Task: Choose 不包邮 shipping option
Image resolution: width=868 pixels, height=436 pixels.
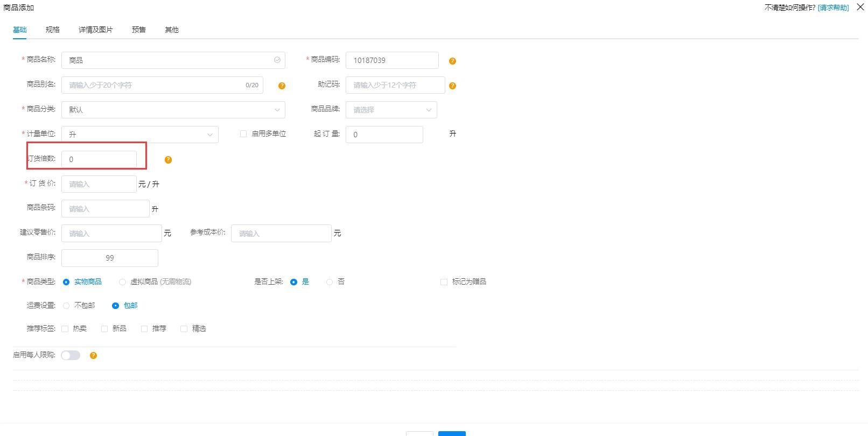Action: coord(66,306)
